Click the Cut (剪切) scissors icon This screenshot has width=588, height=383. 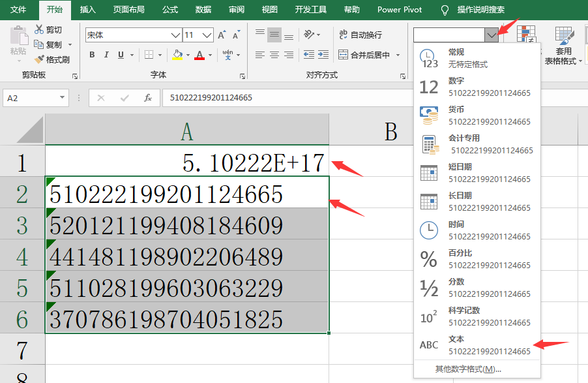point(39,29)
